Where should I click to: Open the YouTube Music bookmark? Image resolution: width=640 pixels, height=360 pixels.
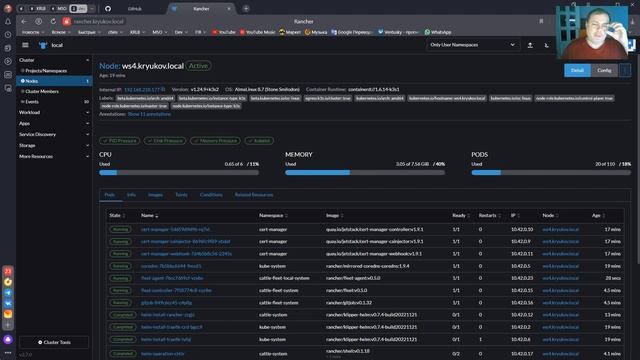258,32
